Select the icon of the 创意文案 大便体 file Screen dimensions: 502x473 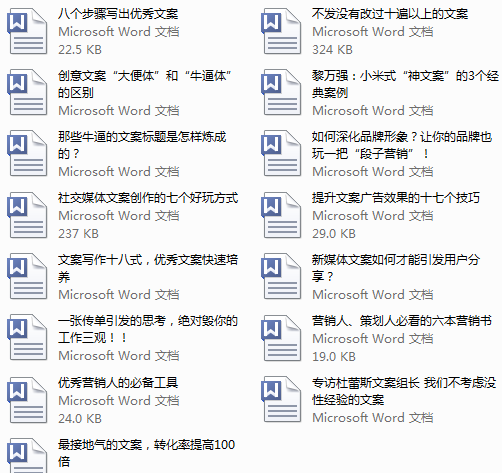pyautogui.click(x=27, y=92)
